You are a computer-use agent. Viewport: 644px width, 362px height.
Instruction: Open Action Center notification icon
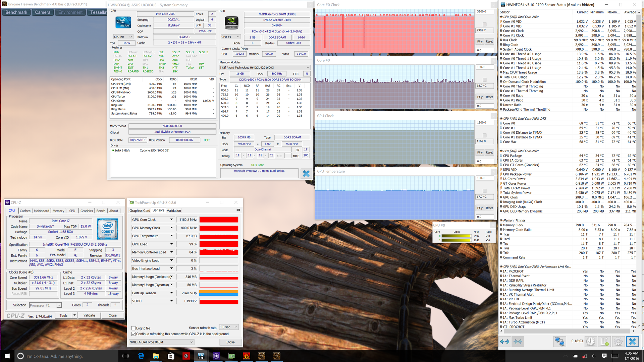(604, 356)
